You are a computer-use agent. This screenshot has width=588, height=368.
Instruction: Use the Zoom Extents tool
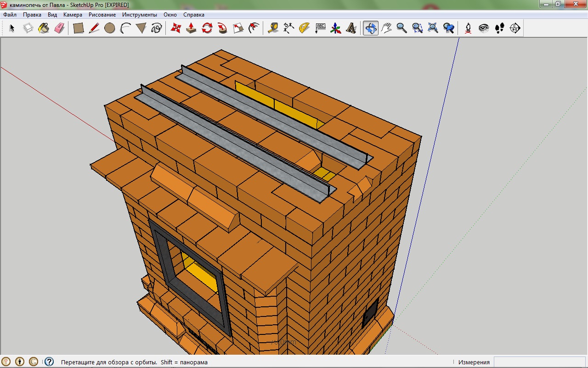(x=433, y=28)
